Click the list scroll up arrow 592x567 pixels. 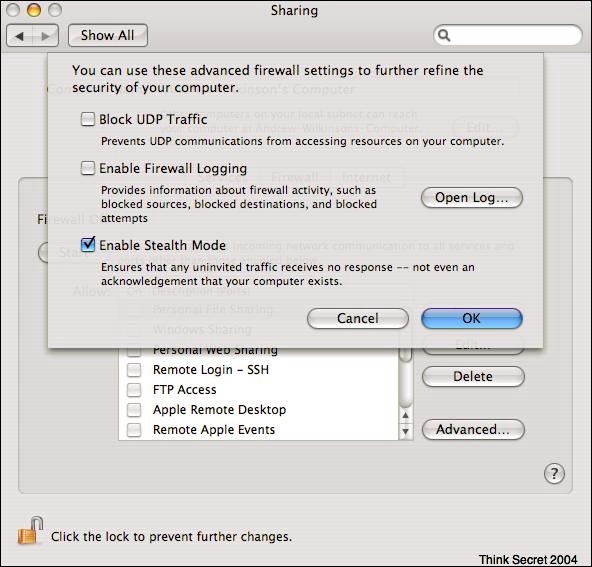[x=405, y=416]
